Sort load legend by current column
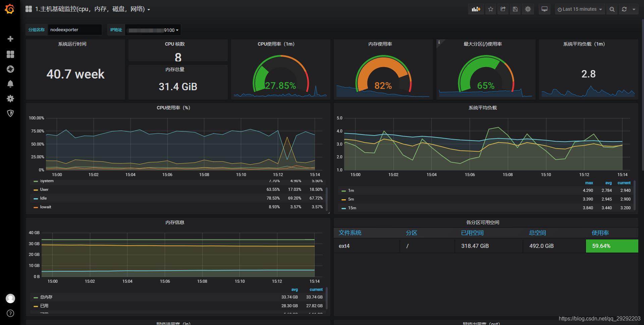This screenshot has width=644, height=325. 624,183
